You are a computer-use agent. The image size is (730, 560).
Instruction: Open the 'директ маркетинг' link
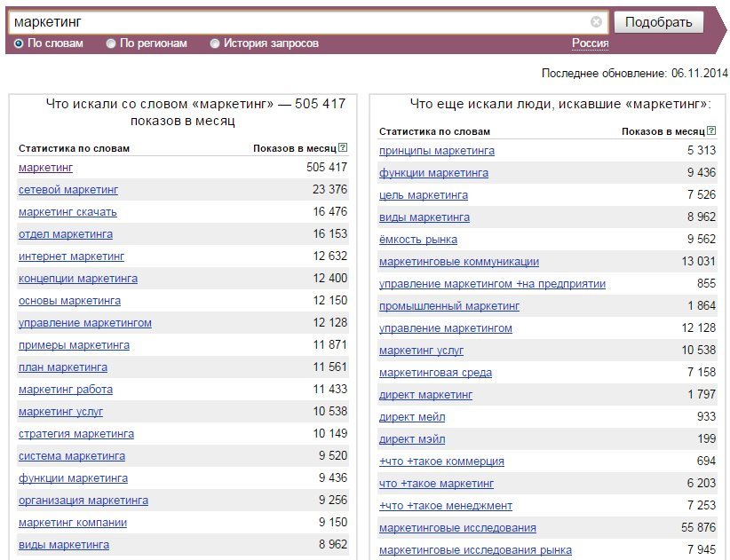[x=426, y=395]
